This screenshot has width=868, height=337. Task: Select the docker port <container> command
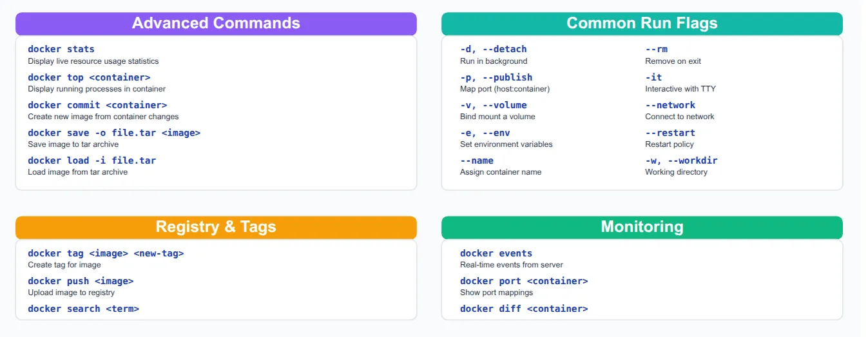pos(524,281)
